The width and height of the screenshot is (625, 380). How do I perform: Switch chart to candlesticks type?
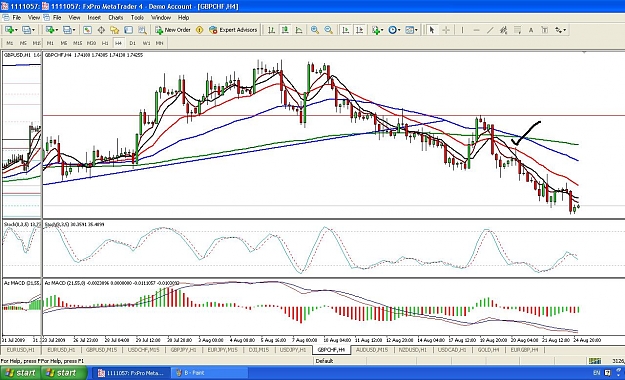(285, 30)
